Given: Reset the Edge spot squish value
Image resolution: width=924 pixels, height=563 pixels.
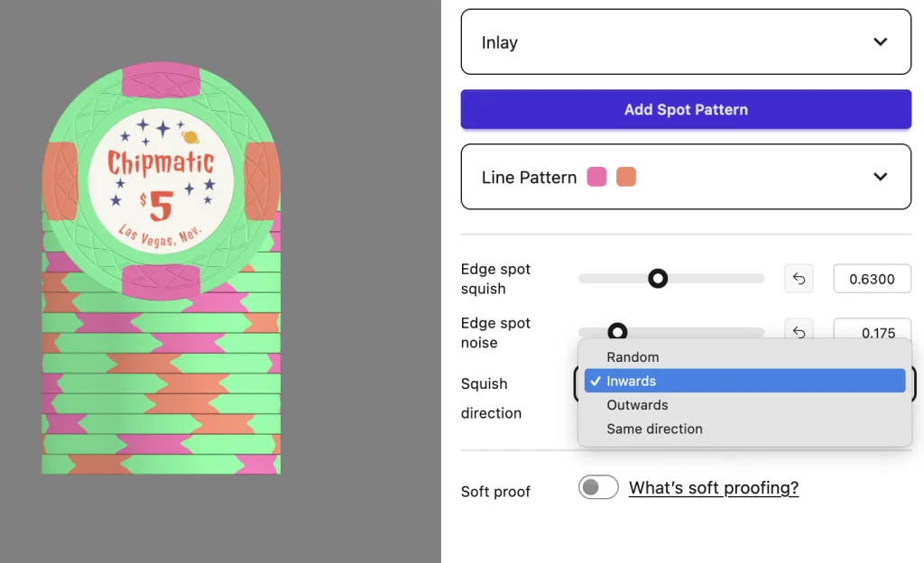Looking at the screenshot, I should click(x=799, y=279).
